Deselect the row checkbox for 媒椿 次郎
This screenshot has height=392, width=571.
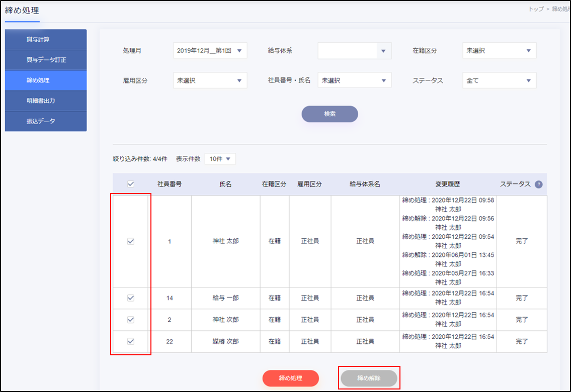pos(131,342)
